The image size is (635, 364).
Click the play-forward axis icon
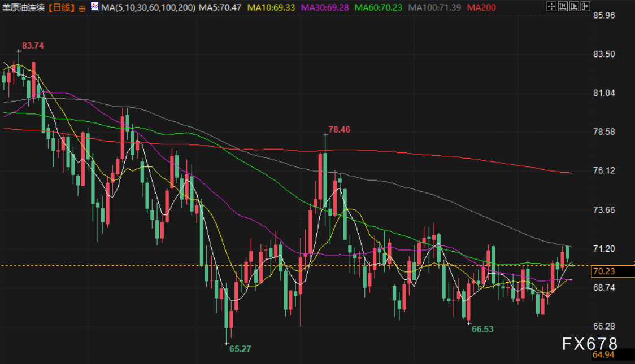[574, 6]
